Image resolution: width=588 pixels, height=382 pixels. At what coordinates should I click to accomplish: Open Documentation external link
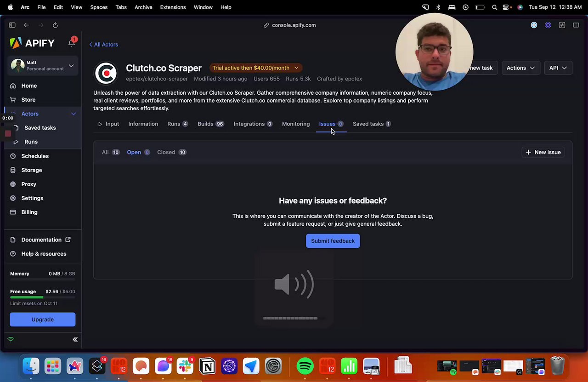pyautogui.click(x=41, y=240)
